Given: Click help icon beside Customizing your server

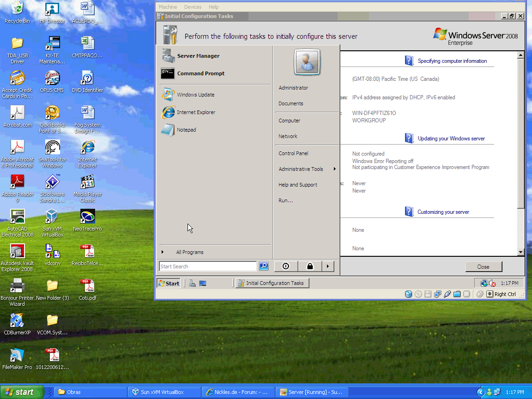Looking at the screenshot, I should [409, 212].
